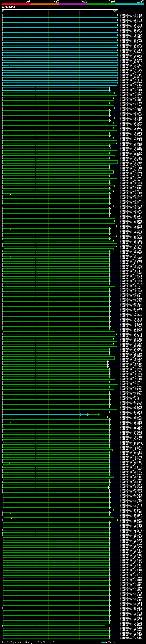Screen dimensions: 146x644
Task: Click arrowhead ending UniRef100_O44109 alignment
Action: (104, 625)
